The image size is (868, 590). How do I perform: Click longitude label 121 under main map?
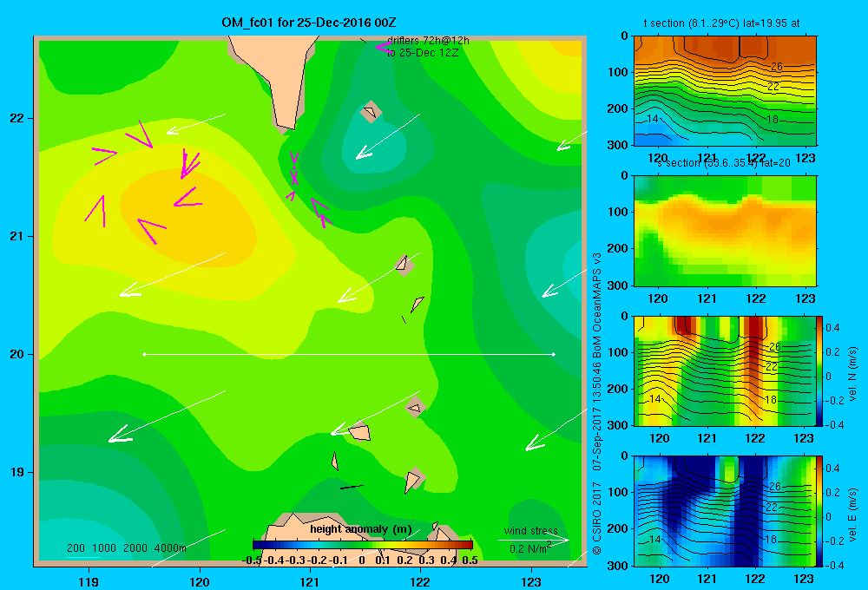click(x=310, y=581)
